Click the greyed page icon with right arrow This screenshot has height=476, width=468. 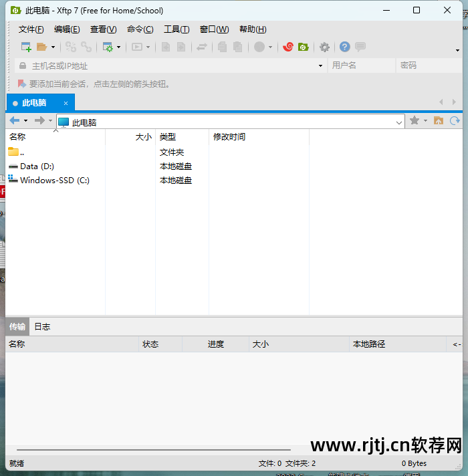click(181, 47)
